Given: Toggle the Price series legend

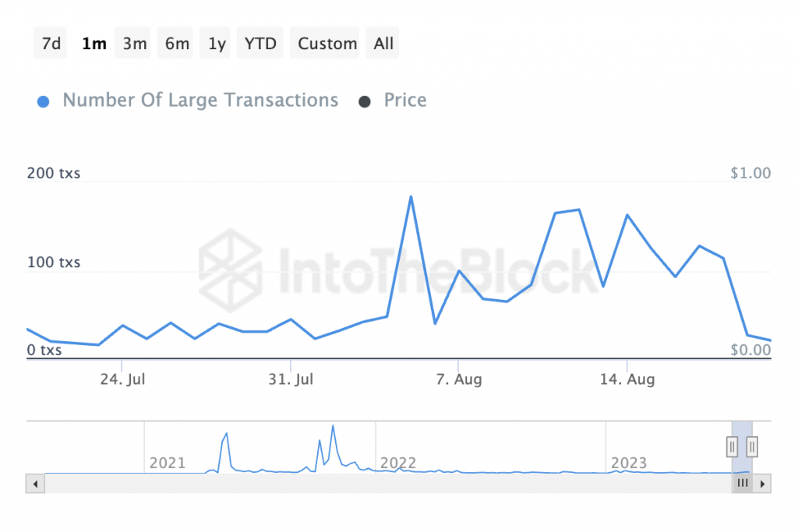Looking at the screenshot, I should (x=405, y=100).
